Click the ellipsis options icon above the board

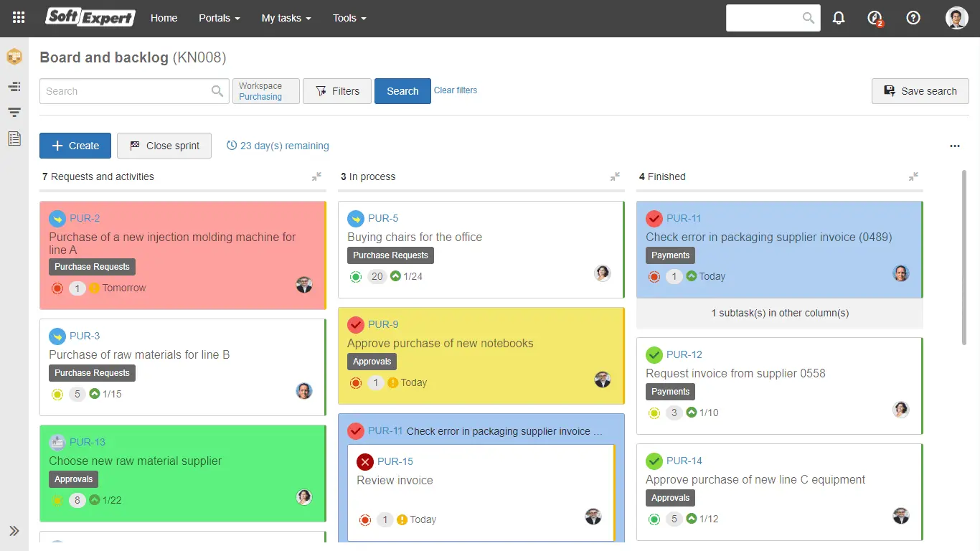click(x=955, y=146)
